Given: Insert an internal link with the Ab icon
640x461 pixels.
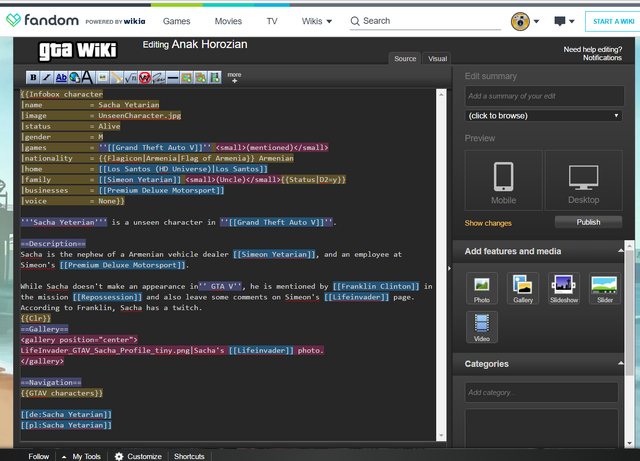Looking at the screenshot, I should click(x=61, y=78).
